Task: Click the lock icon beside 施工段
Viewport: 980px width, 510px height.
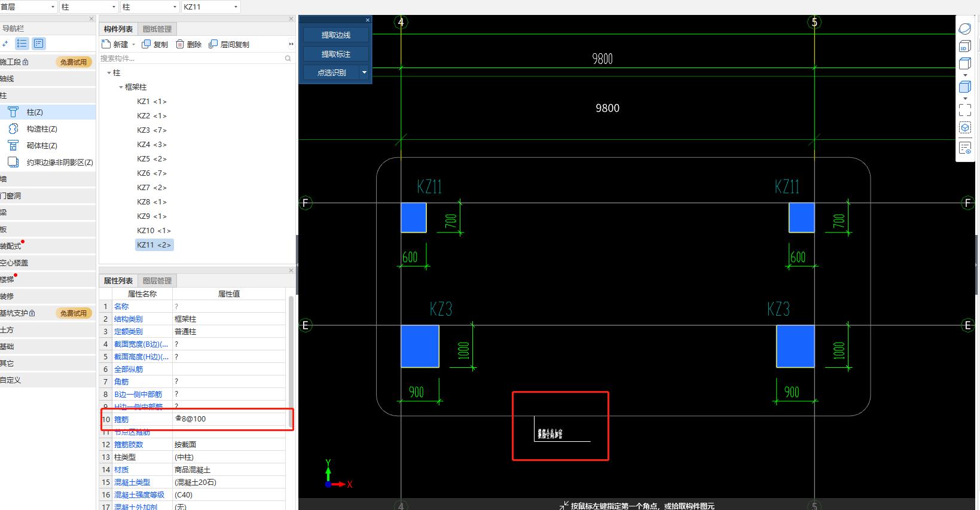Action: click(26, 62)
